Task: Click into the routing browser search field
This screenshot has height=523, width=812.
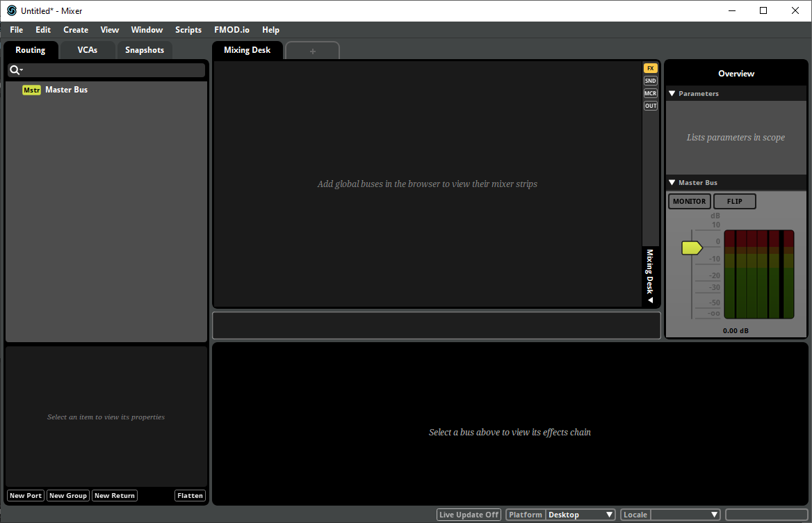Action: pyautogui.click(x=106, y=70)
